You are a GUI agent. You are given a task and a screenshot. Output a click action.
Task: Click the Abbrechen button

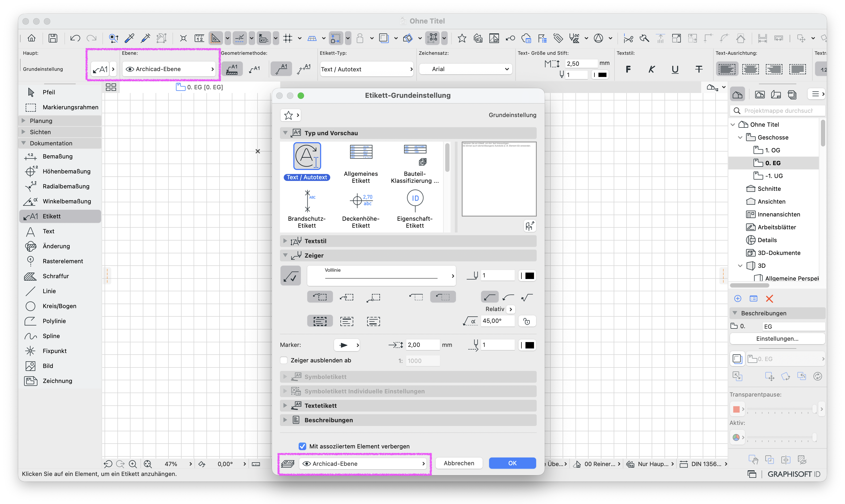(x=459, y=463)
